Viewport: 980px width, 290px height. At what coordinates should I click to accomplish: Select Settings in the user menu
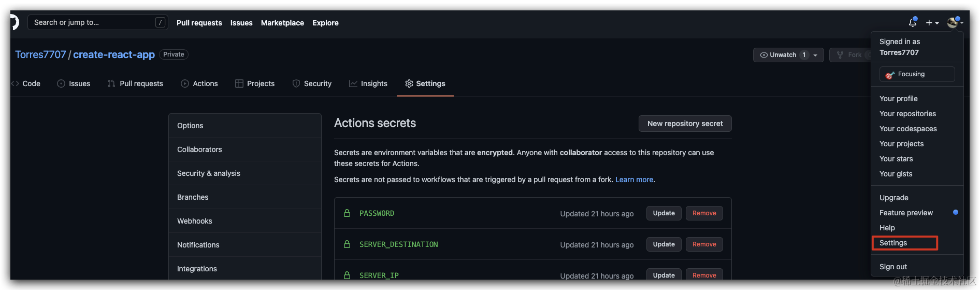coord(893,243)
